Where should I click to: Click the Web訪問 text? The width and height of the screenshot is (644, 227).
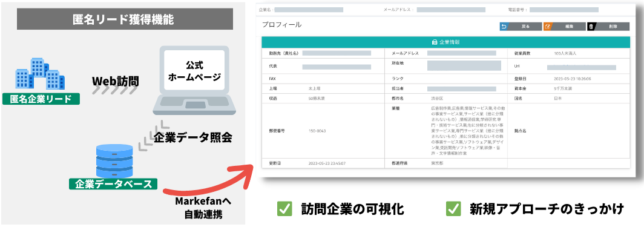[116, 81]
